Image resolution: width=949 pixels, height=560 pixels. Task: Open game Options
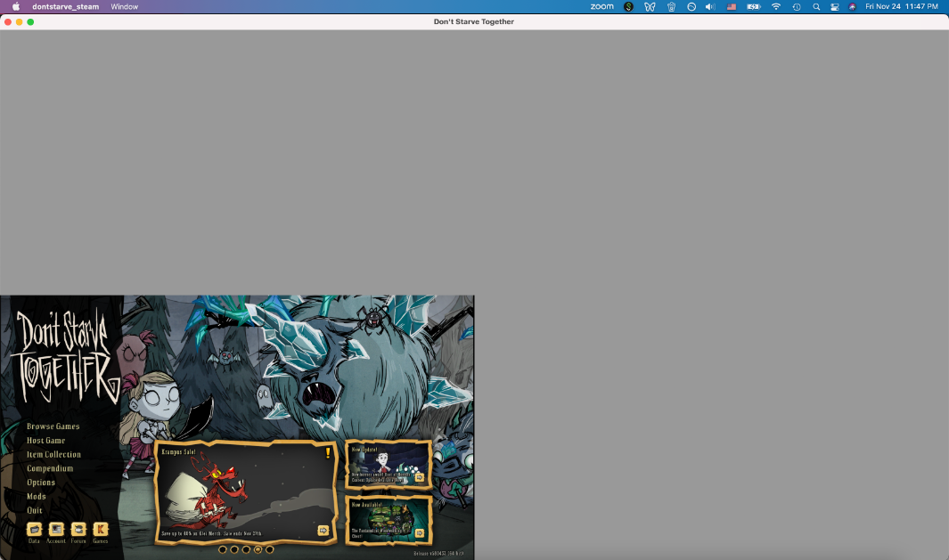point(41,482)
